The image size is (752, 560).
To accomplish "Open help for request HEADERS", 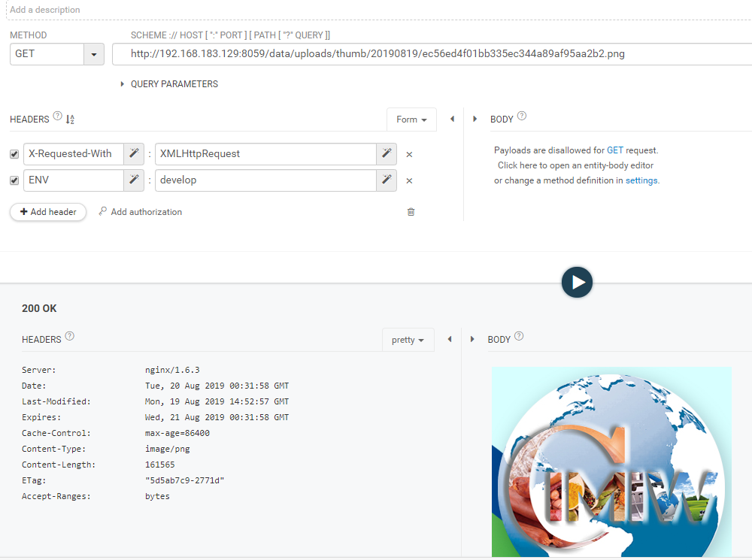I will pyautogui.click(x=58, y=117).
